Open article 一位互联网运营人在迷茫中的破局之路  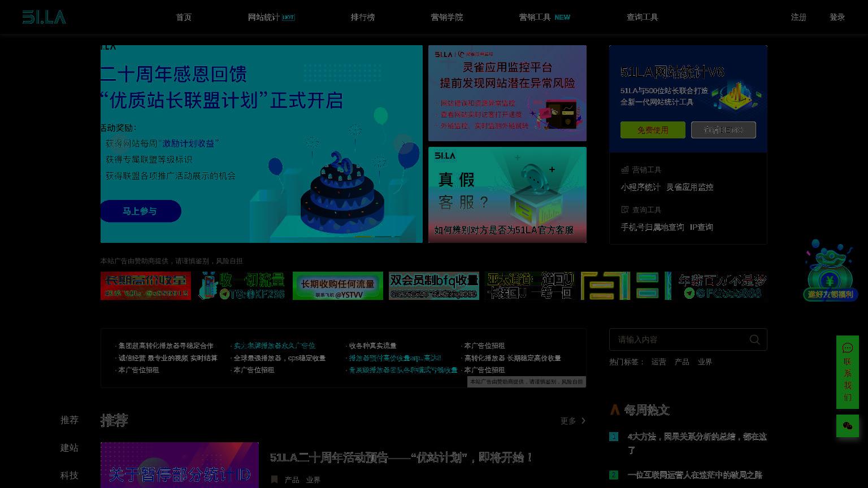pos(695,475)
